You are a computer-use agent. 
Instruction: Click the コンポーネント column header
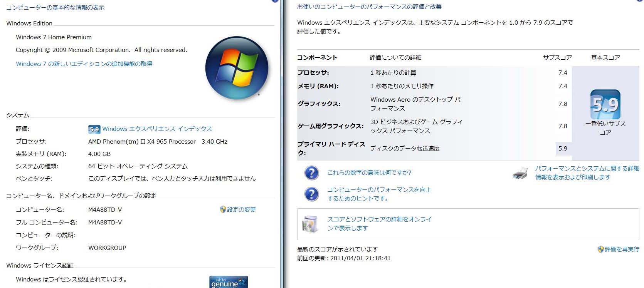(317, 58)
